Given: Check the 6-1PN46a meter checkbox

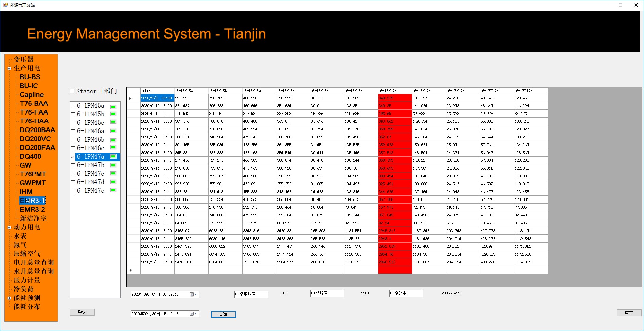Looking at the screenshot, I should pyautogui.click(x=73, y=132).
